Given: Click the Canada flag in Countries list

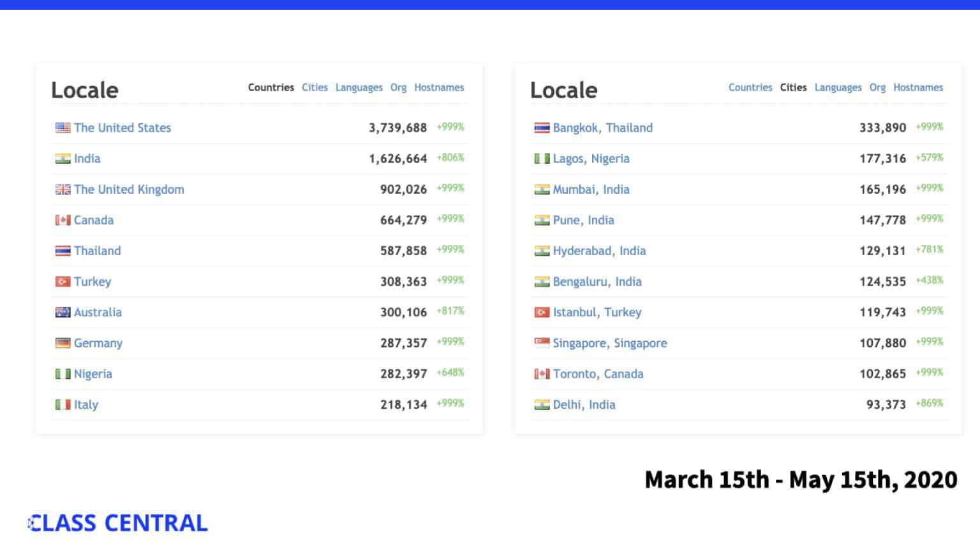Looking at the screenshot, I should point(63,220).
